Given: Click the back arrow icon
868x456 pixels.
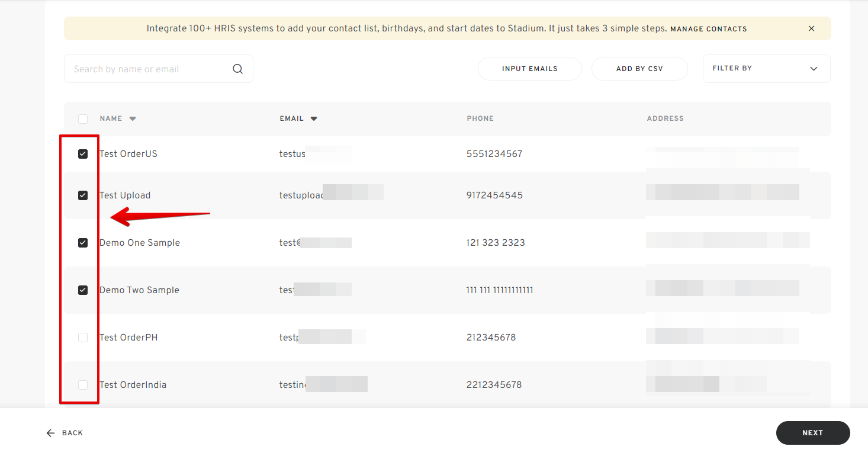Looking at the screenshot, I should click(x=51, y=433).
